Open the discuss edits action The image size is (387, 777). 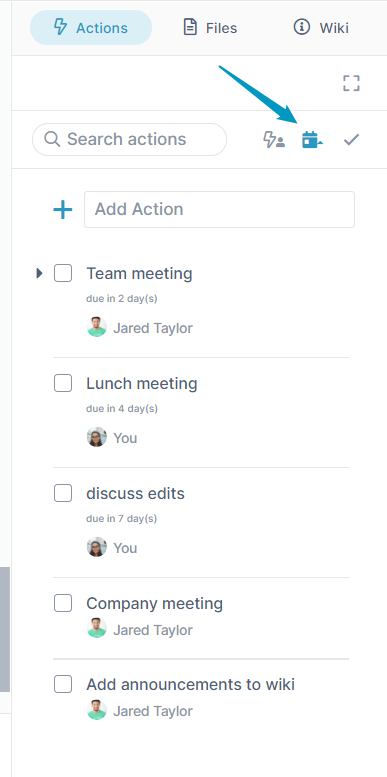(x=135, y=494)
